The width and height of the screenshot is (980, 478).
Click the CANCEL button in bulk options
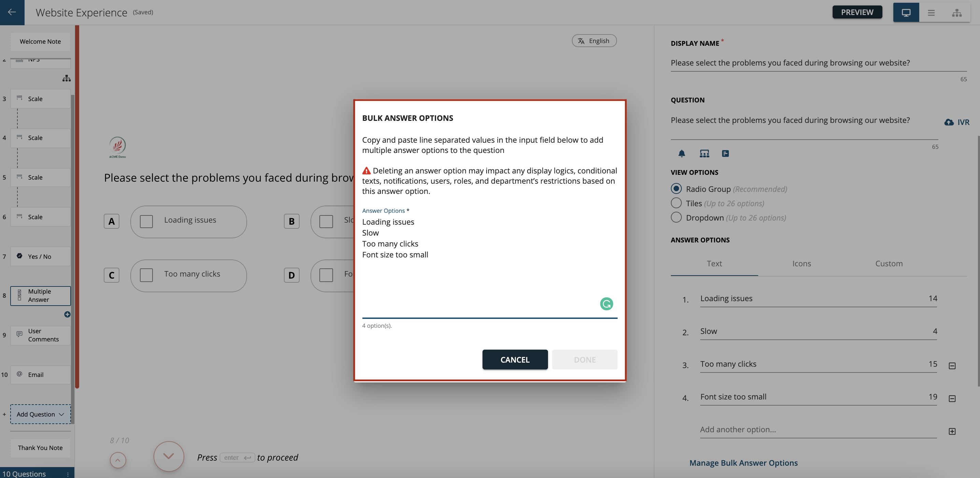tap(515, 359)
